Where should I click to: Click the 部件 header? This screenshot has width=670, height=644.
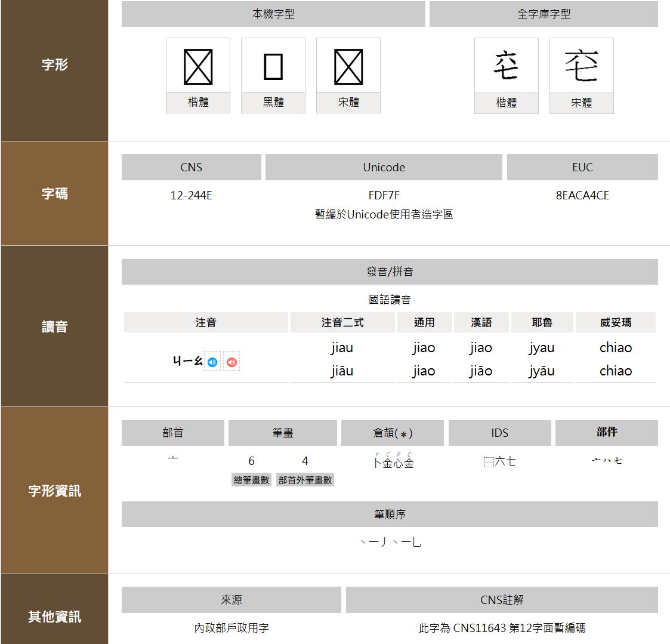coord(607,433)
